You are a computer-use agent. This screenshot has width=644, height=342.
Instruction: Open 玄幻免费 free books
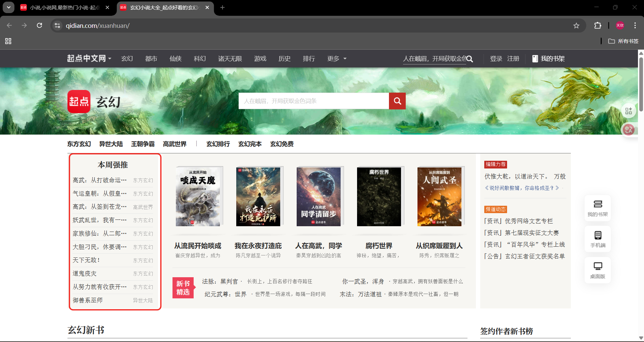pos(282,144)
